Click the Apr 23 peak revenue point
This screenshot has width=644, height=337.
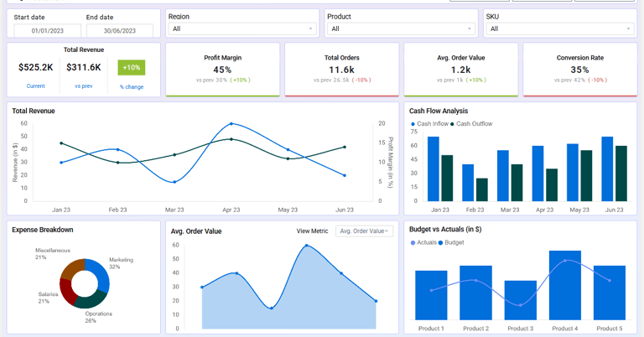(x=231, y=123)
